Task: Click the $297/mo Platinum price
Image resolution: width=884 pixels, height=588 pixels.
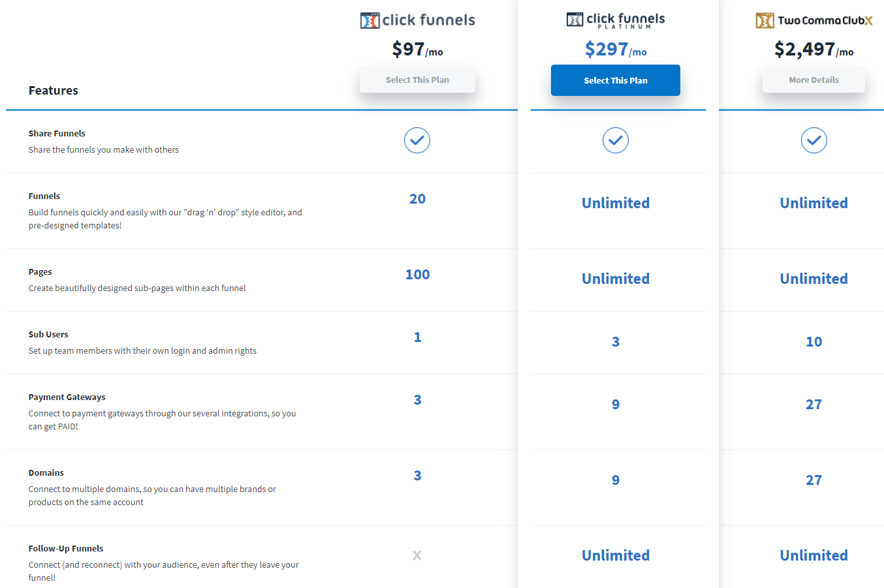Action: tap(615, 50)
